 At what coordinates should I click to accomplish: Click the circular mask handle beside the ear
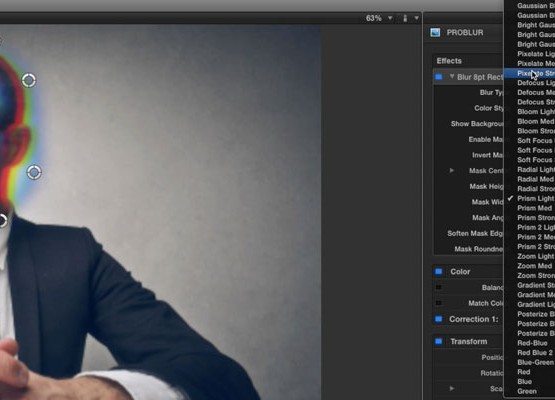point(34,172)
